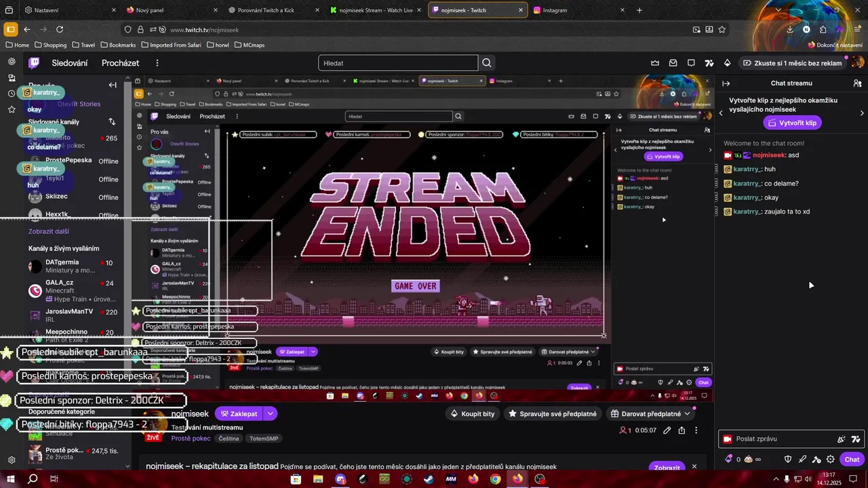Switch to the Instagram tab

(x=577, y=10)
